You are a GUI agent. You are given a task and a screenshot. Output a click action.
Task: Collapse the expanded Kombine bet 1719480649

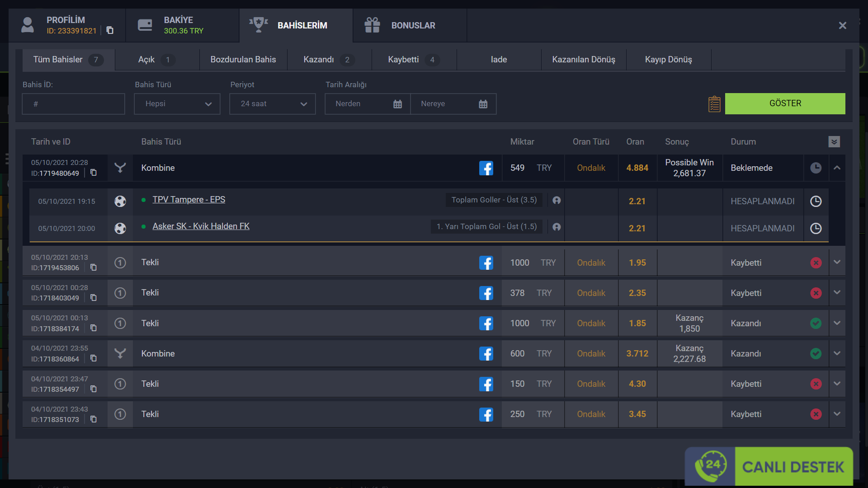[837, 168]
